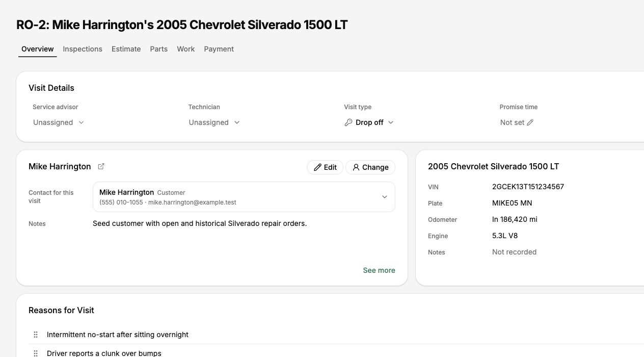Switch to the Inspections tab
The image size is (644, 357).
click(83, 49)
